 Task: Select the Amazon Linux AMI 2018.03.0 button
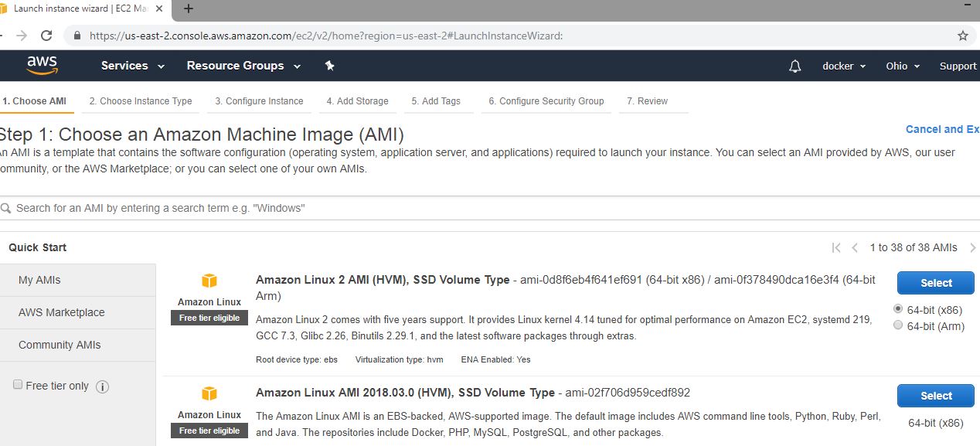pyautogui.click(x=935, y=396)
